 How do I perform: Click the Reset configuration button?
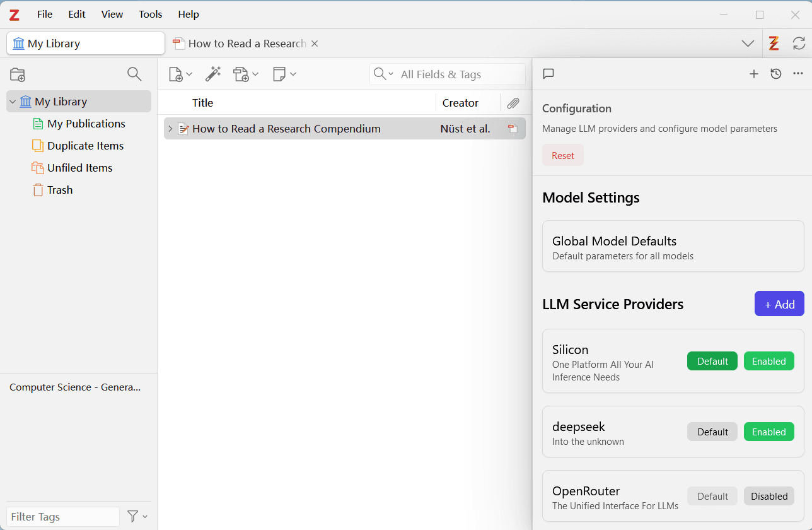pyautogui.click(x=562, y=155)
